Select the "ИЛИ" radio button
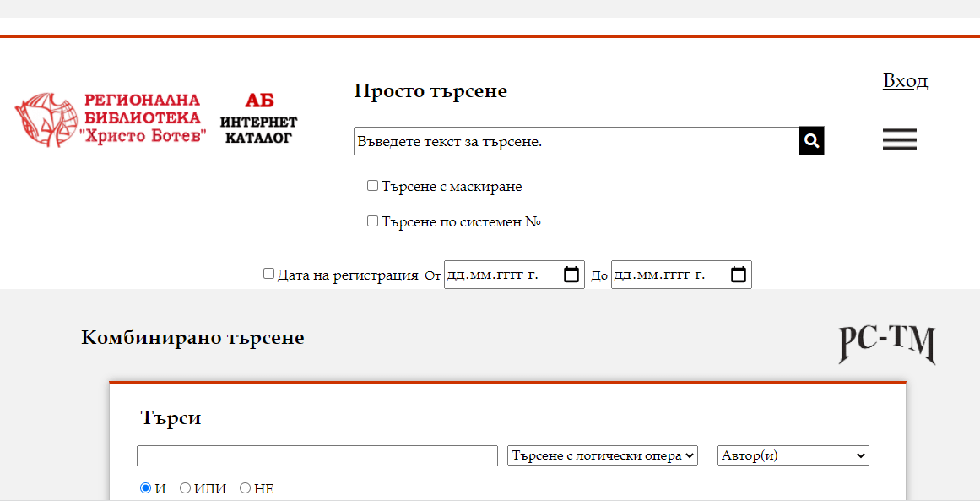This screenshot has height=501, width=980. click(x=185, y=487)
